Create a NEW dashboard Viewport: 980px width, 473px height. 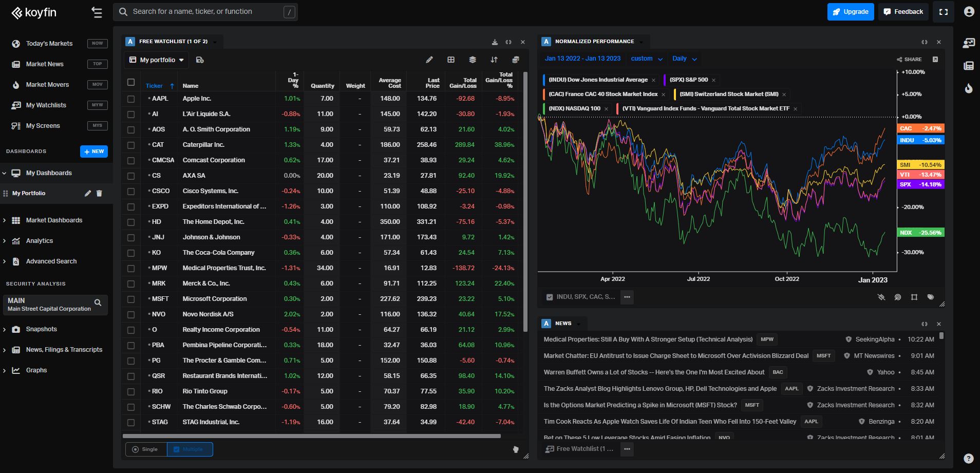(x=94, y=152)
